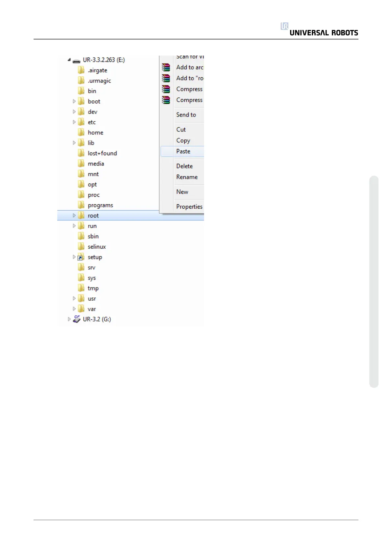Select the .urmagic folder label

[99, 81]
